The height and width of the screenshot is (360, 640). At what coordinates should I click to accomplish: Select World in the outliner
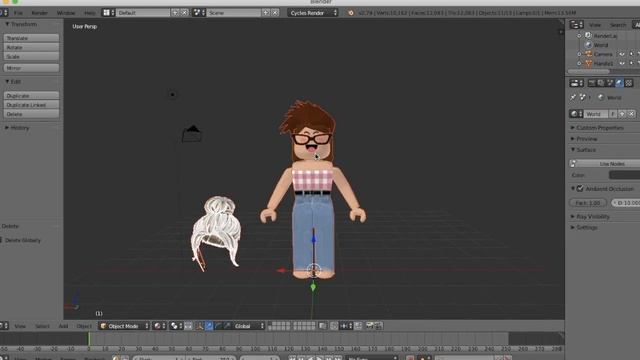tap(600, 45)
